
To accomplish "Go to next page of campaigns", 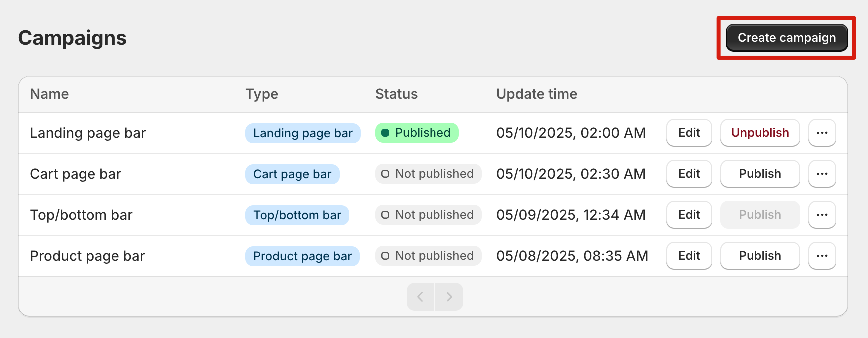I will 449,297.
